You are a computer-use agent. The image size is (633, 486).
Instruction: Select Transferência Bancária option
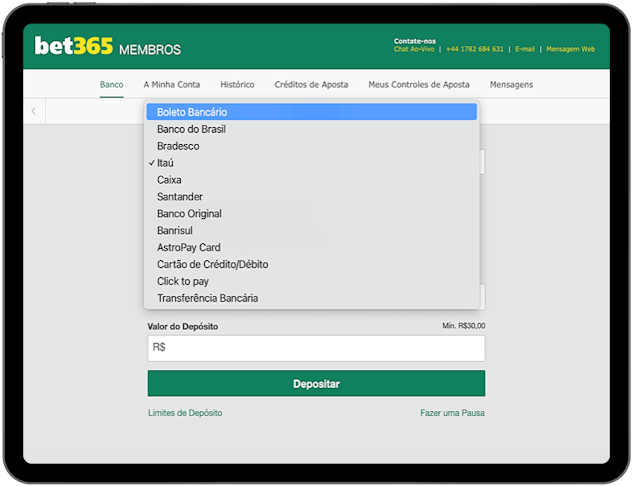tap(207, 298)
